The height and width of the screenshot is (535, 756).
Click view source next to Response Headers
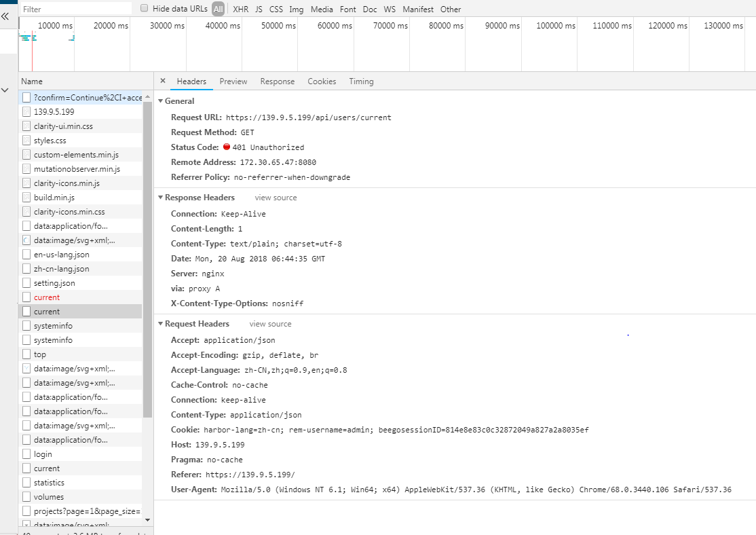click(x=275, y=197)
